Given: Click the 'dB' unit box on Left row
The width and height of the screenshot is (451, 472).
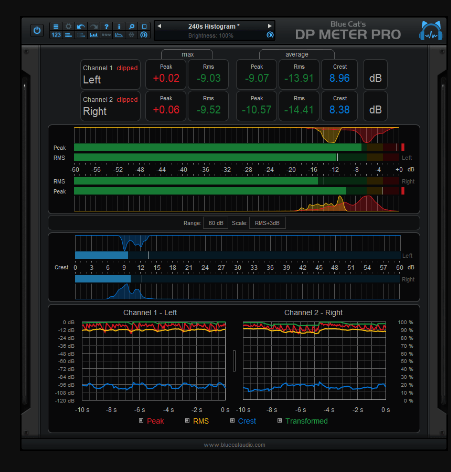Looking at the screenshot, I should 375,75.
